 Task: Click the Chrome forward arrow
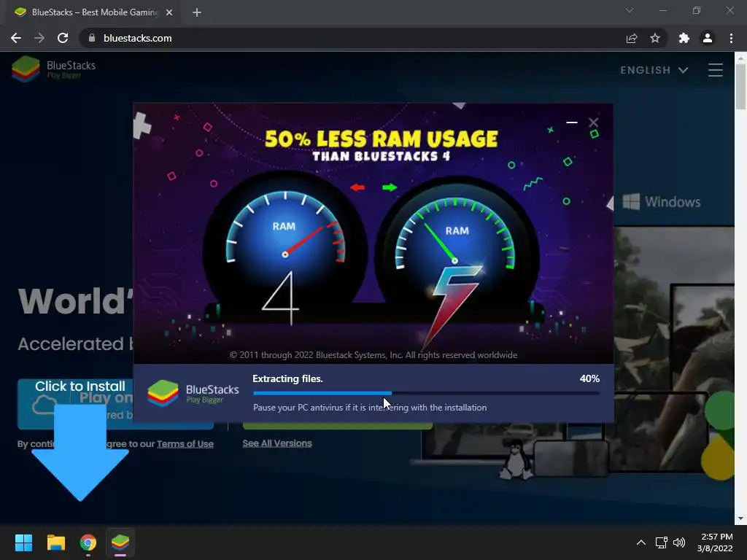pyautogui.click(x=39, y=38)
